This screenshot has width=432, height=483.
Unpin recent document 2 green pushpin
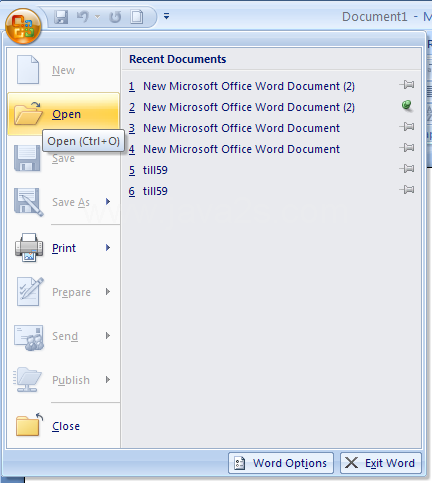407,106
